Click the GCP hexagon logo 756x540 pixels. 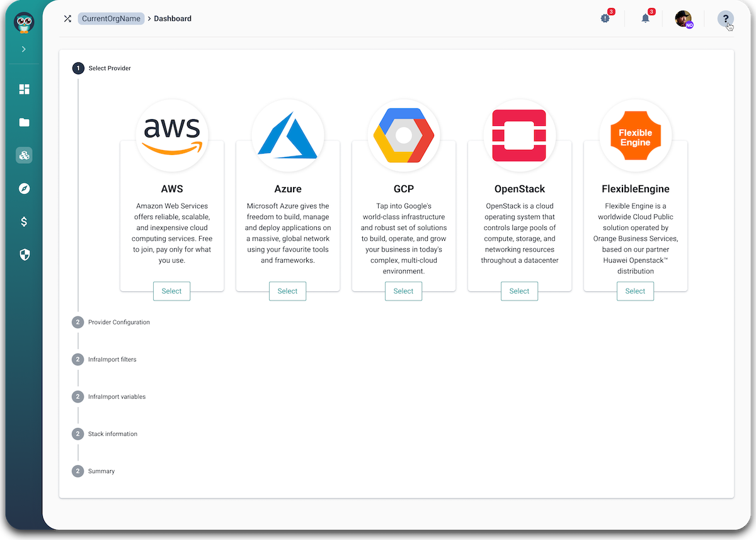(404, 135)
